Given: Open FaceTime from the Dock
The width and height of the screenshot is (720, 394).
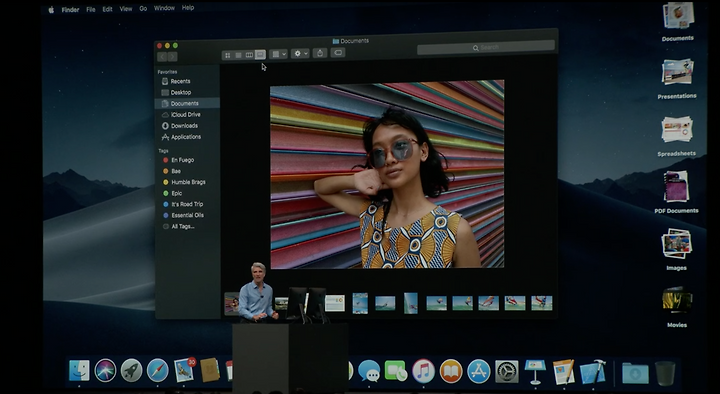Looking at the screenshot, I should (x=396, y=371).
